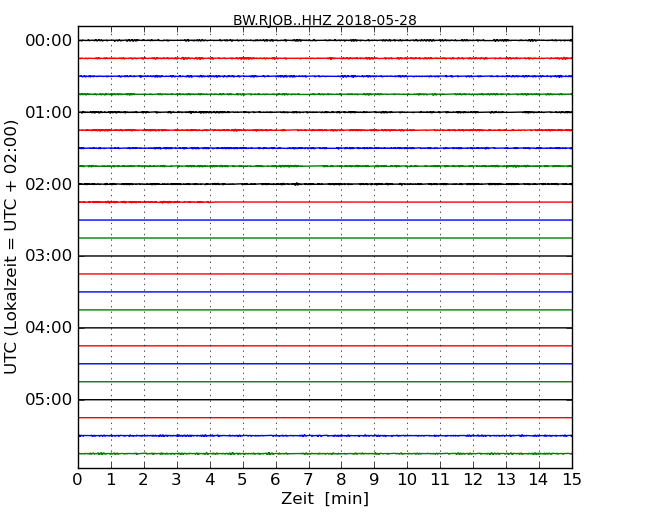Select x-axis tick label 0
This screenshot has height=520, width=650.
click(78, 480)
